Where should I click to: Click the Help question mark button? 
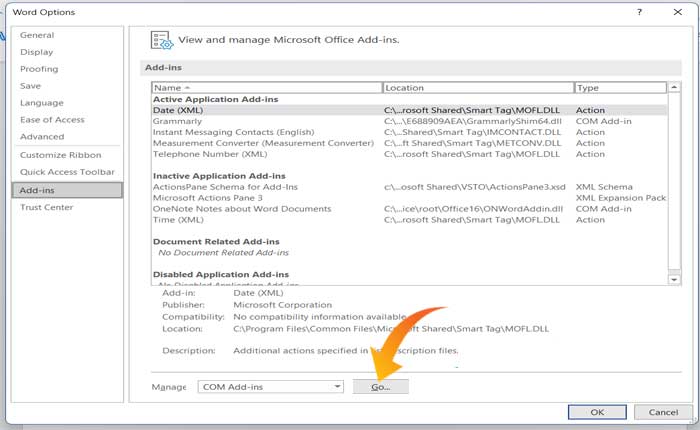[638, 11]
